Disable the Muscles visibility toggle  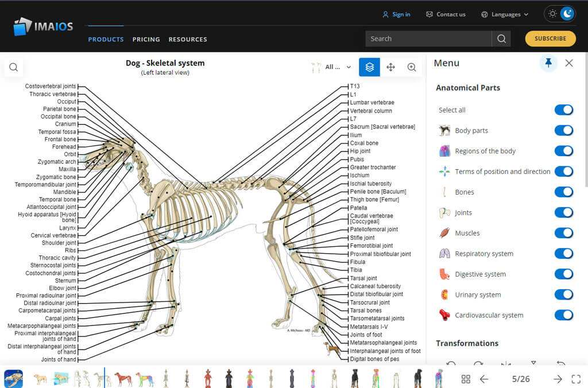564,233
